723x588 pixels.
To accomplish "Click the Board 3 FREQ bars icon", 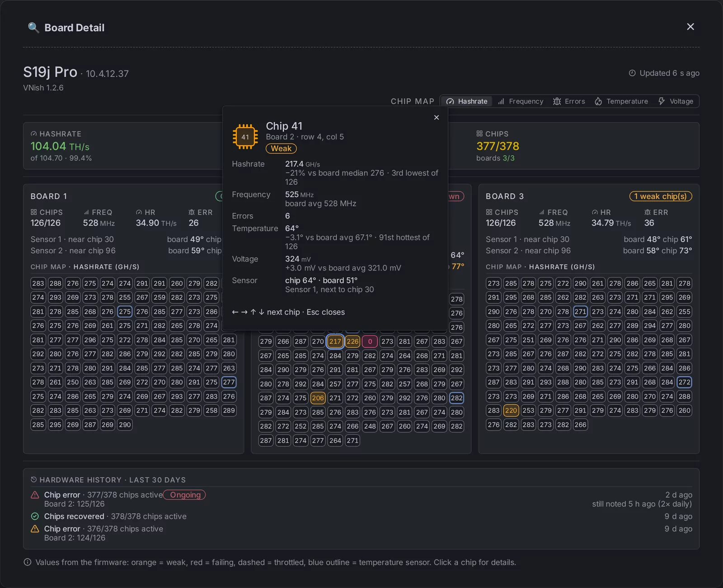I will point(542,212).
